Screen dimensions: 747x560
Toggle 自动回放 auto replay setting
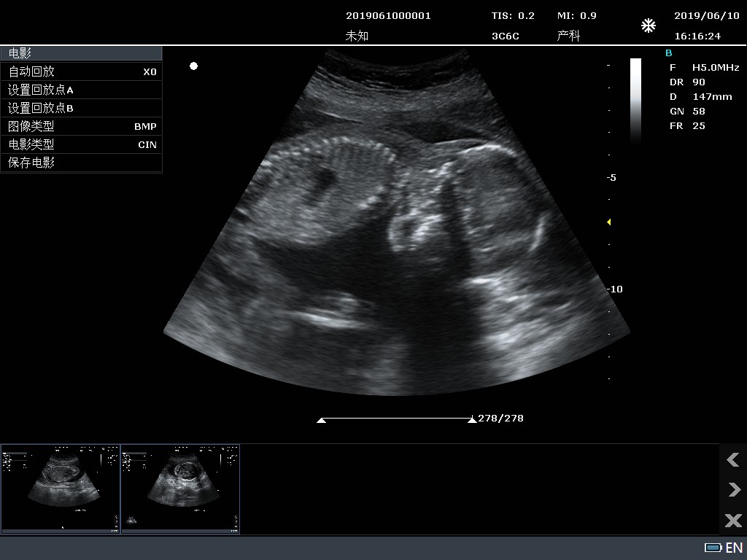coord(80,71)
